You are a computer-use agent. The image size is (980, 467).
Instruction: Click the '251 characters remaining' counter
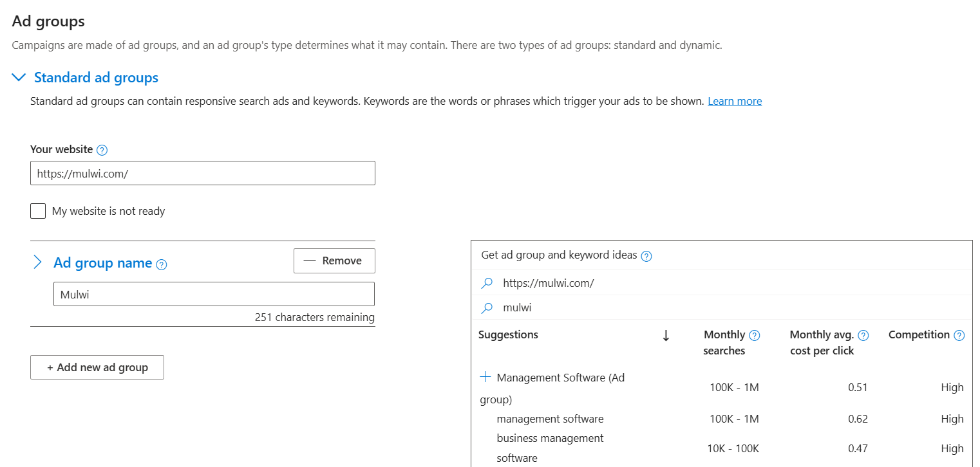314,317
